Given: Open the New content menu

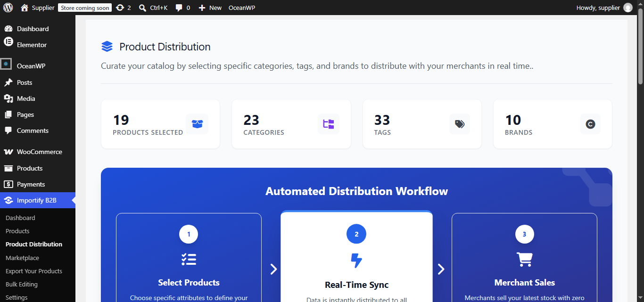Looking at the screenshot, I should (210, 8).
